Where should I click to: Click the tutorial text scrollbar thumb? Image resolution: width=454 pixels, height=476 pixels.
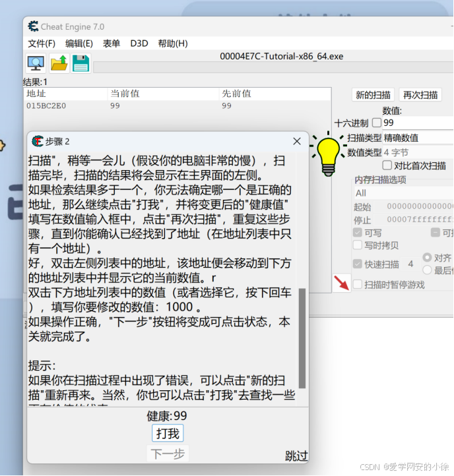pyautogui.click(x=302, y=338)
